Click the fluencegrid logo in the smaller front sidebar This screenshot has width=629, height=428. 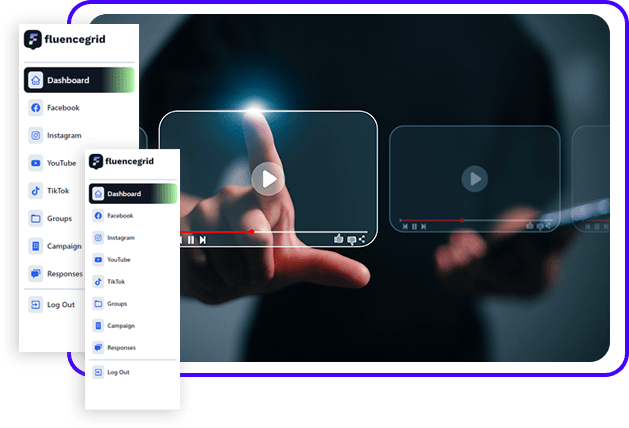coord(121,161)
